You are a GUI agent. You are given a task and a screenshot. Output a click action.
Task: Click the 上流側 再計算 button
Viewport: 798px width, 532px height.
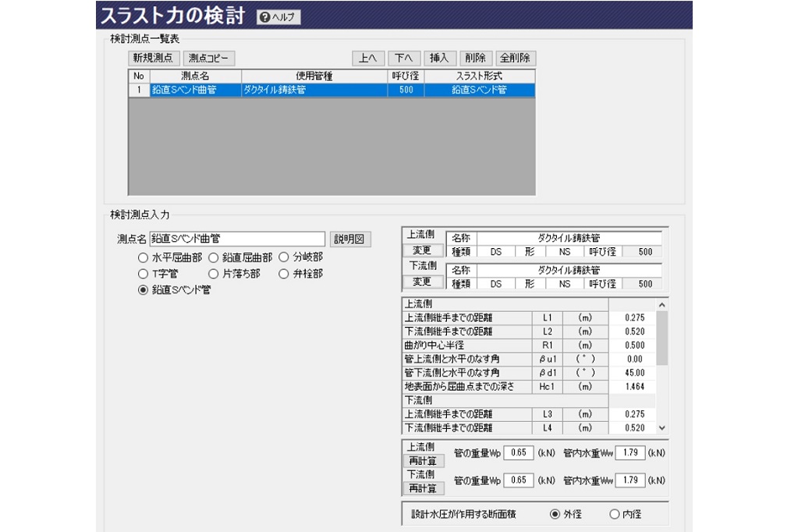(x=423, y=461)
